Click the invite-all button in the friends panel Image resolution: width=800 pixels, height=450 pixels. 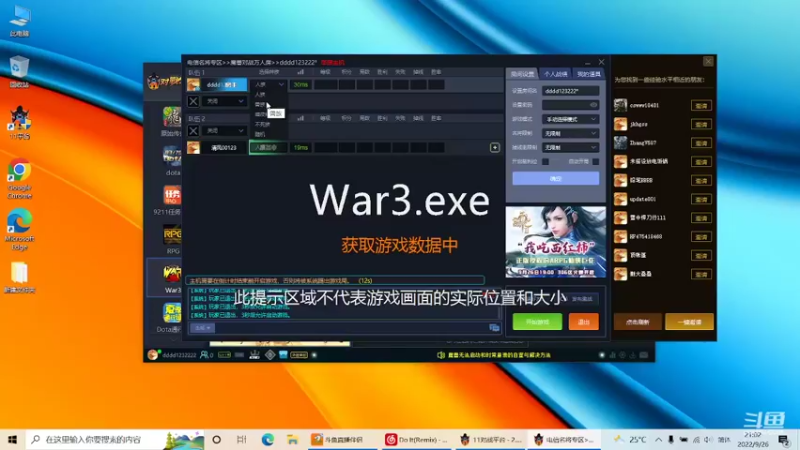[689, 322]
